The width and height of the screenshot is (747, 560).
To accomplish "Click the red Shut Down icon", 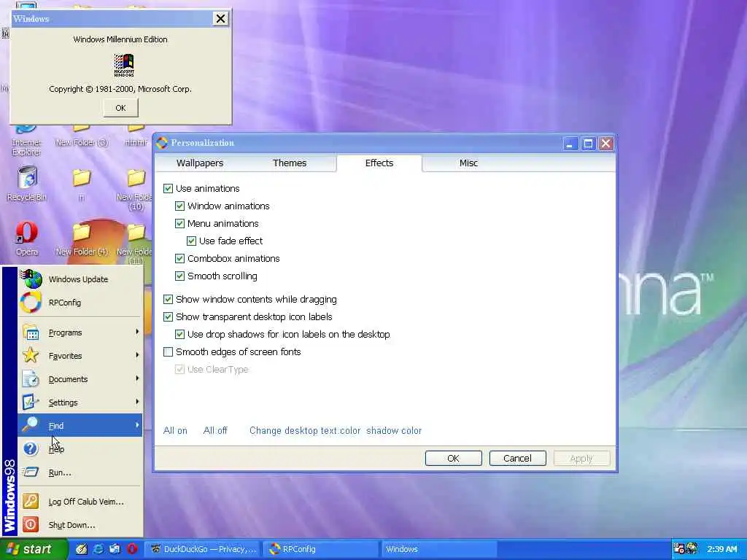I will point(31,524).
